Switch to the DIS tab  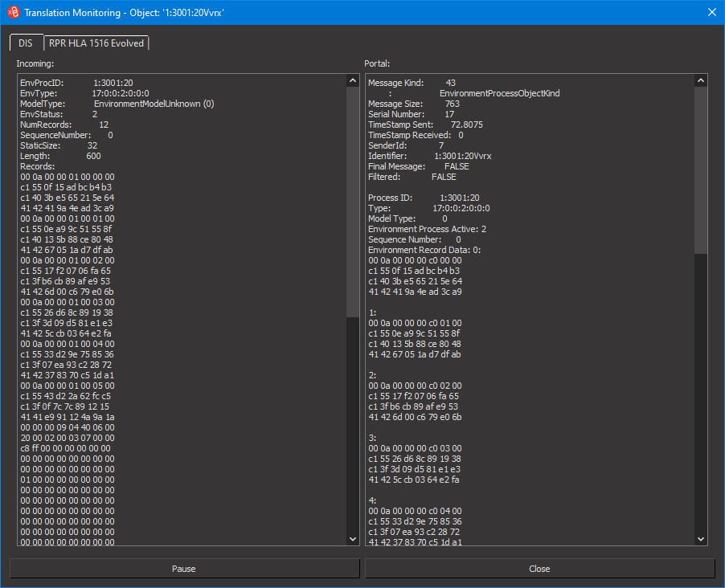point(26,43)
